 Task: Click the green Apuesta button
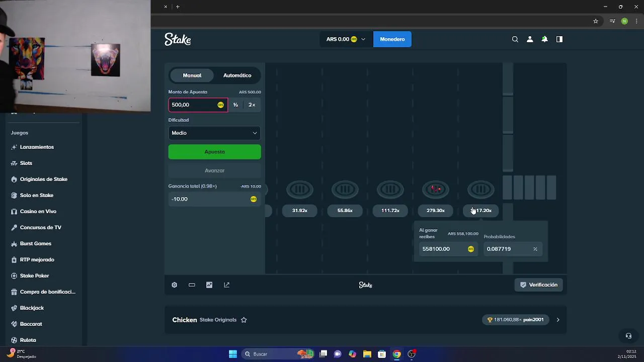point(215,152)
